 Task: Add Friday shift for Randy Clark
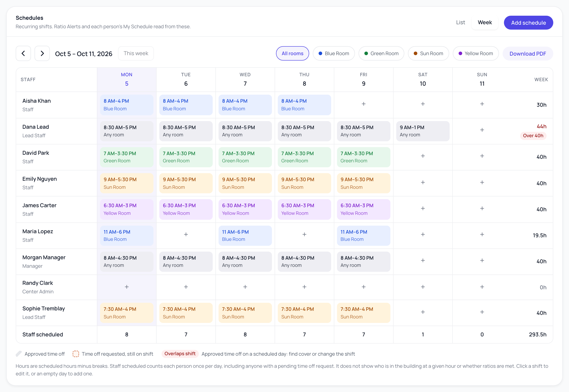point(364,287)
